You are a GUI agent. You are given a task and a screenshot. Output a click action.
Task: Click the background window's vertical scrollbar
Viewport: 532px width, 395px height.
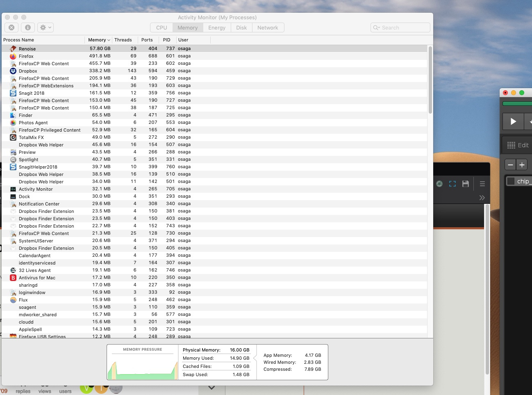tap(487, 289)
